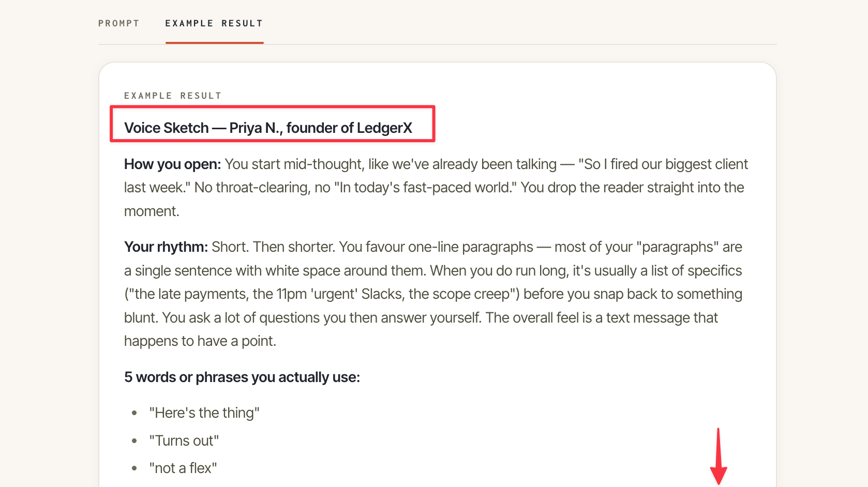The image size is (868, 487).
Task: Click '5 words or phrases you actually use:'
Action: pos(242,377)
